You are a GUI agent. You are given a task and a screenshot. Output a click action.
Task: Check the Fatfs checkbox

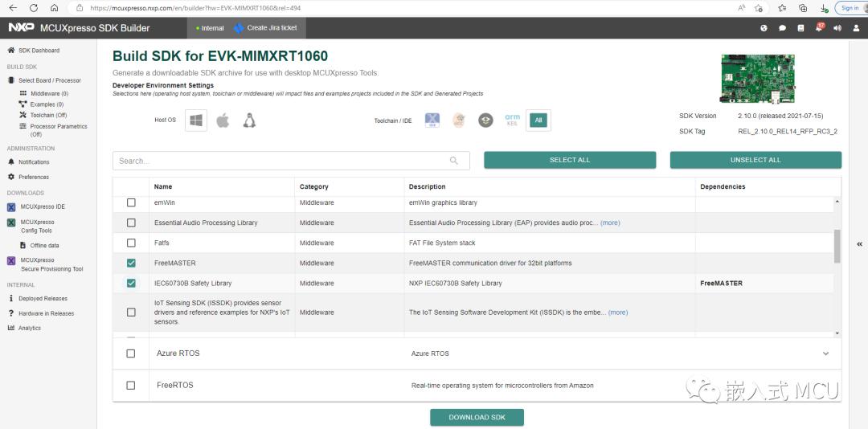pyautogui.click(x=131, y=243)
